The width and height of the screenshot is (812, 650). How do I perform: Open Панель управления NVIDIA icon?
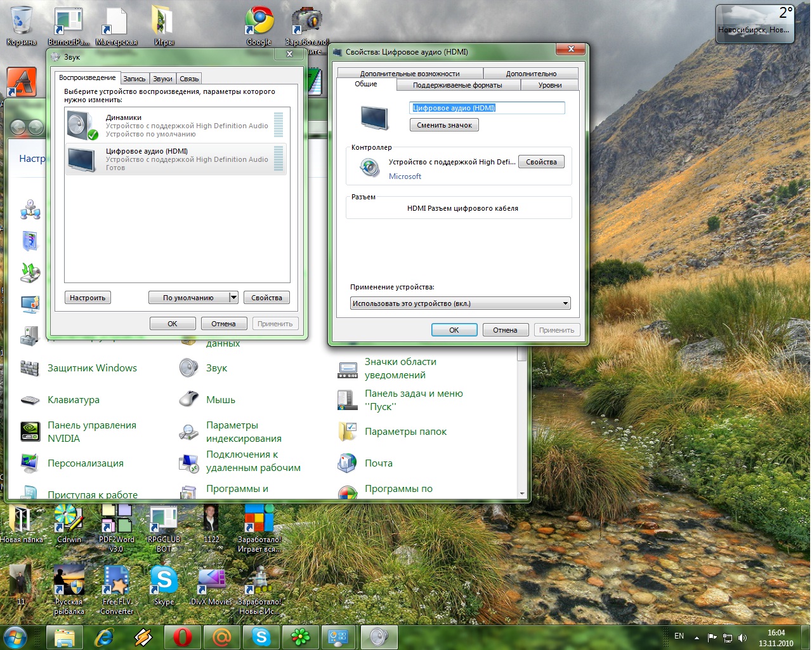(x=30, y=432)
